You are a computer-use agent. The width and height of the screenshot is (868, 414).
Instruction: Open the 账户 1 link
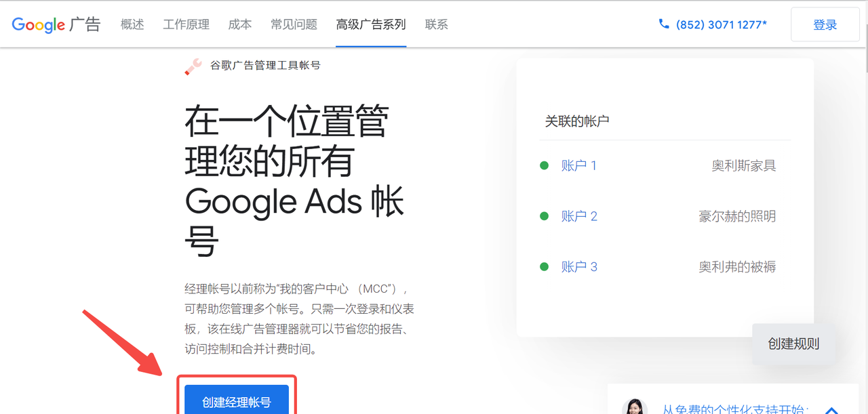578,165
